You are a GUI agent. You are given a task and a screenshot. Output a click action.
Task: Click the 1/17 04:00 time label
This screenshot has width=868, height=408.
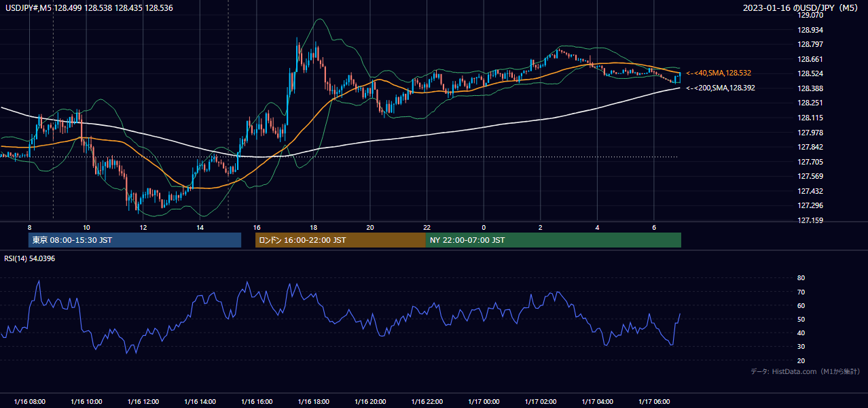point(597,402)
